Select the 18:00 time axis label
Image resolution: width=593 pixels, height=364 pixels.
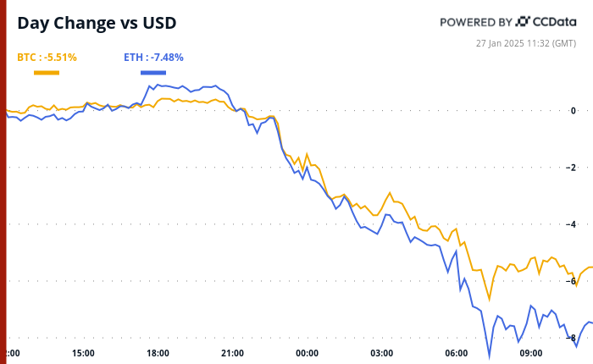(158, 353)
